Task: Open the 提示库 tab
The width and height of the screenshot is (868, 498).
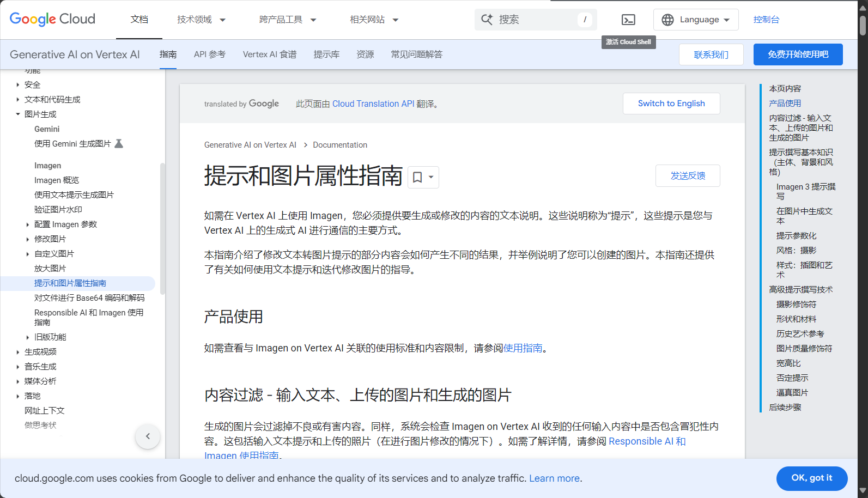Action: point(326,54)
